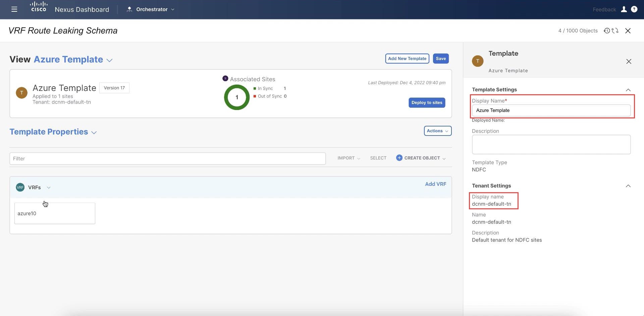644x316 pixels.
Task: Open the Actions dropdown
Action: [x=438, y=131]
